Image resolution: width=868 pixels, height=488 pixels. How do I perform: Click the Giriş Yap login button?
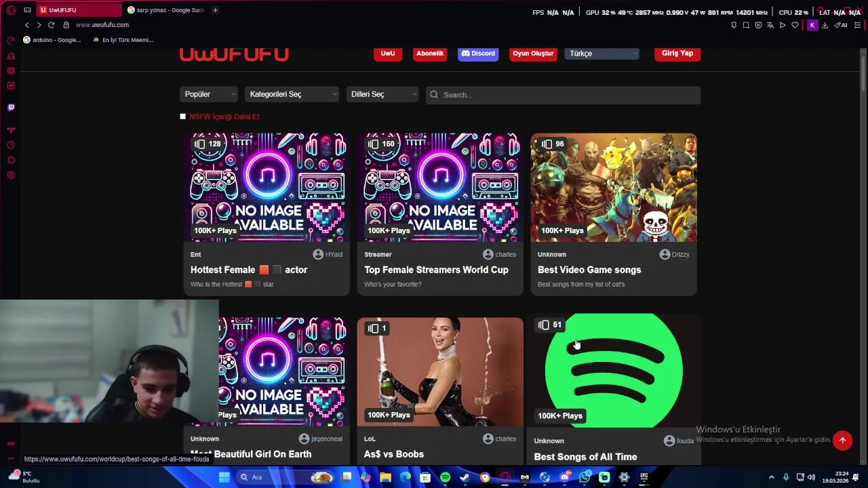pos(677,54)
